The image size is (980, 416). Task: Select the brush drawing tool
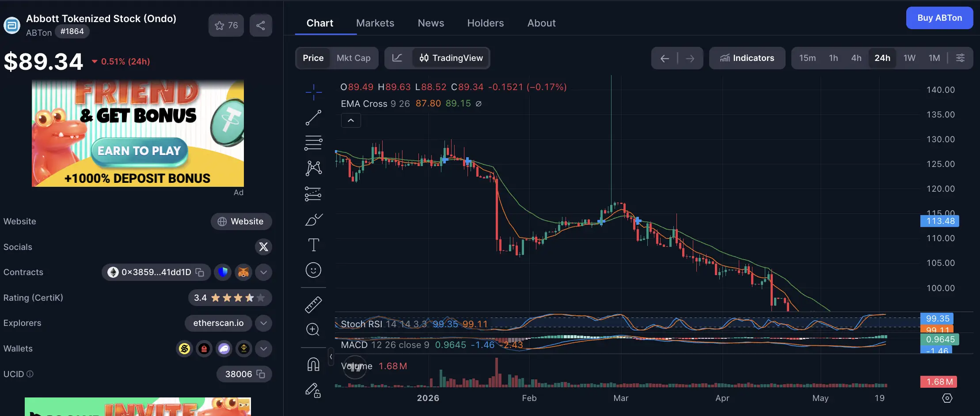click(x=313, y=219)
